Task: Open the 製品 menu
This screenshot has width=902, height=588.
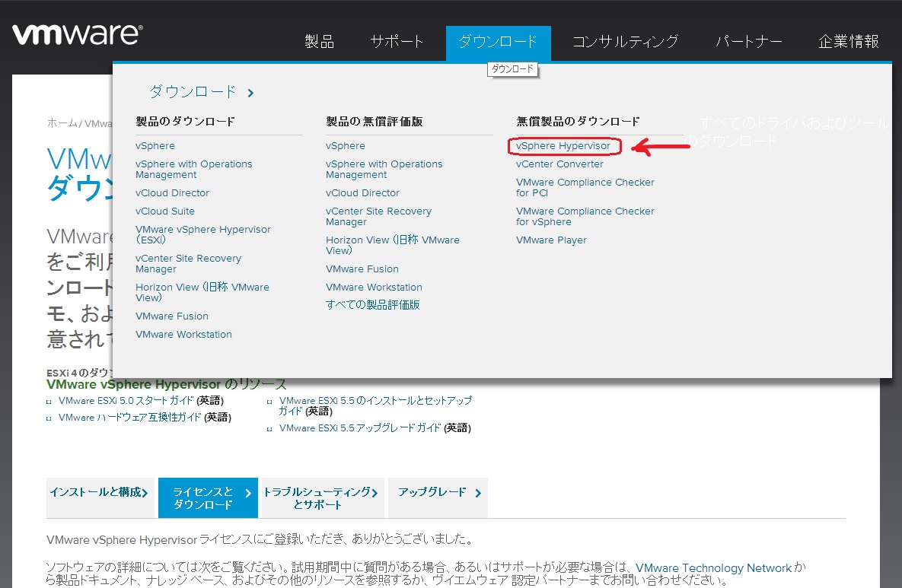Action: (319, 41)
